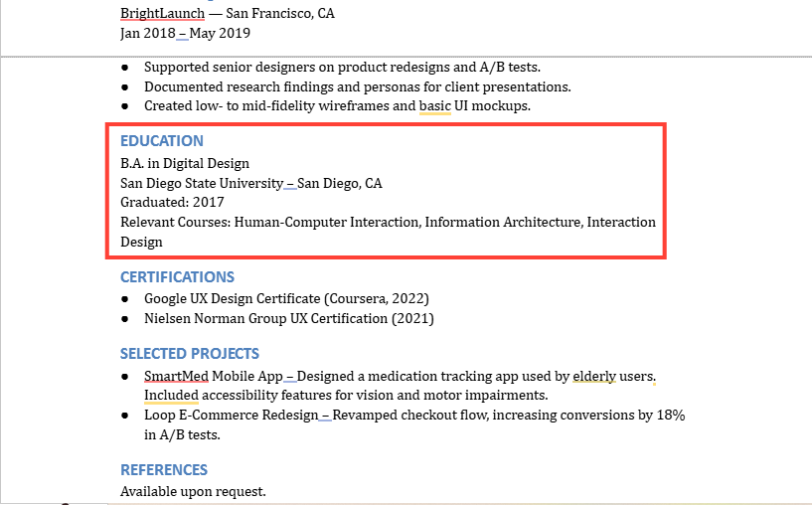The image size is (812, 505).
Task: Click the flagged word elderly
Action: [594, 376]
